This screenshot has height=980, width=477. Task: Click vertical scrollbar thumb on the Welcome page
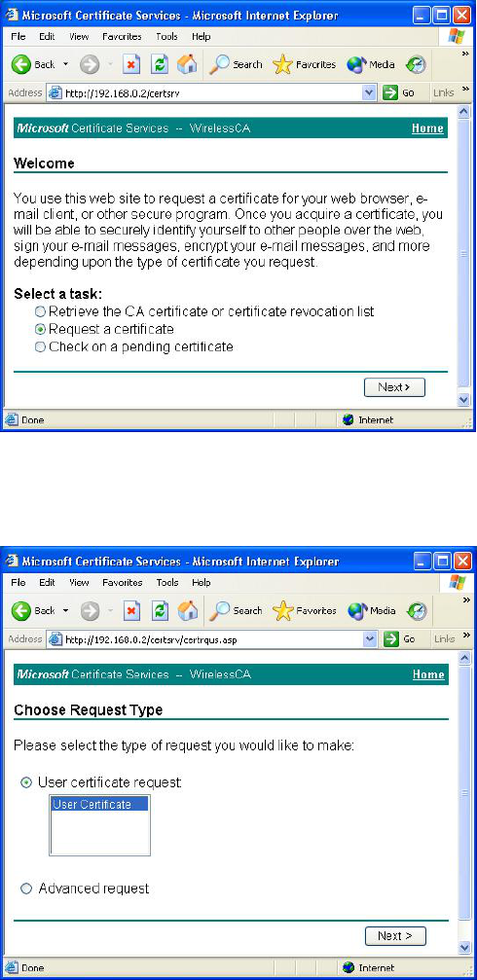tap(464, 254)
